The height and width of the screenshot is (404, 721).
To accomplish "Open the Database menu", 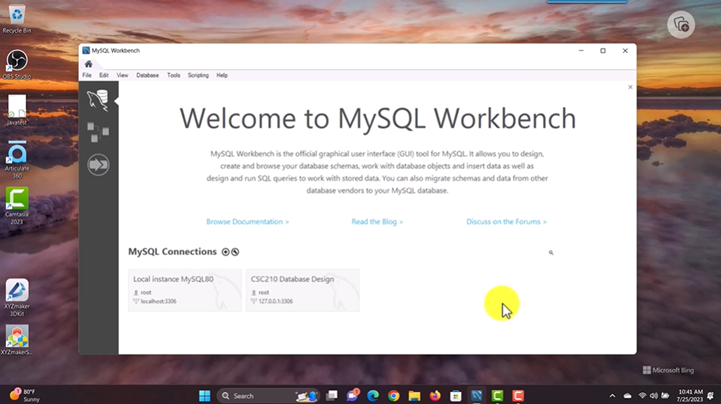I will click(148, 75).
